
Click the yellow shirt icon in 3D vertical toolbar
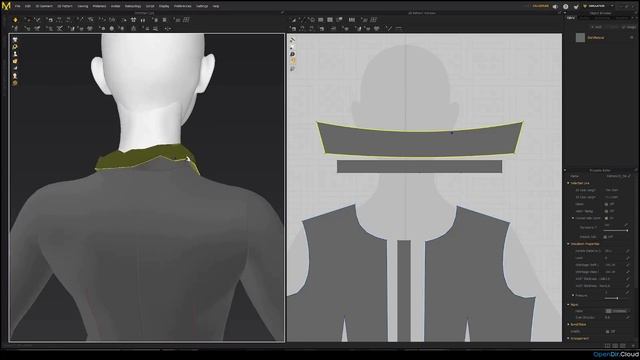[15, 61]
